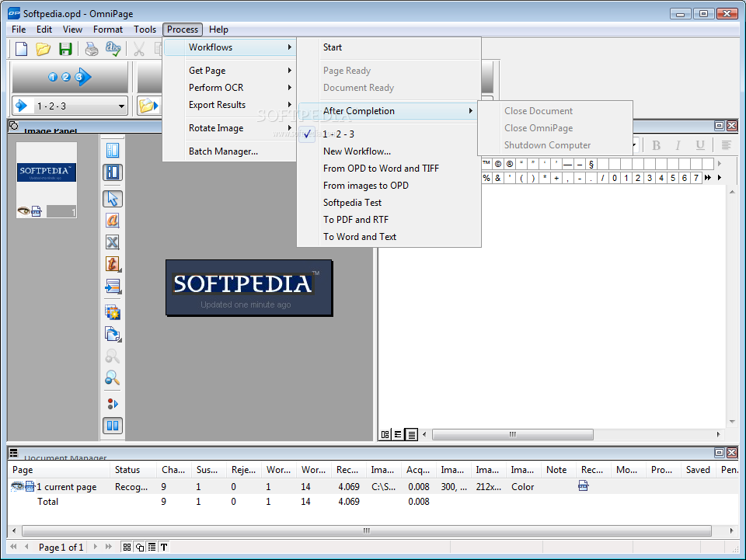
Task: Click the Text Editor horizontal scrollbar
Action: point(512,434)
